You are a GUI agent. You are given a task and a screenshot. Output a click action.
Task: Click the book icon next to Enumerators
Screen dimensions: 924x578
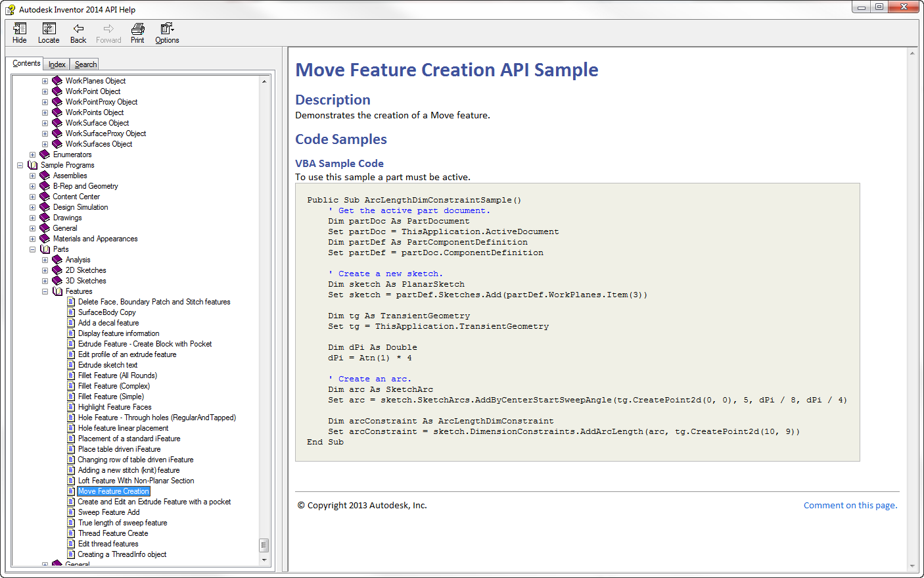click(45, 155)
